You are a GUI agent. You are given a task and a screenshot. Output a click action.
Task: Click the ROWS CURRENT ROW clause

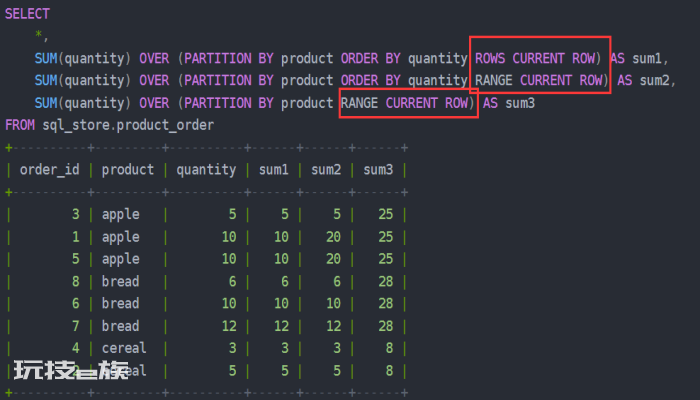tap(535, 58)
